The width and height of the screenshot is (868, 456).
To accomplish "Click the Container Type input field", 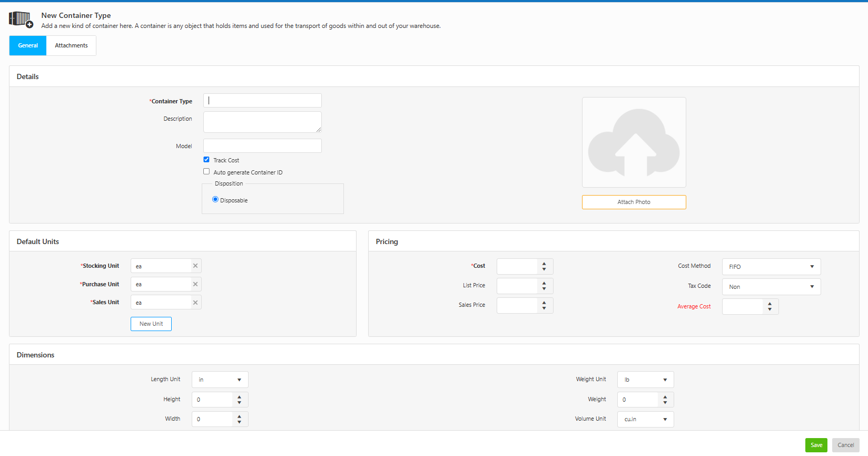I will pos(262,101).
